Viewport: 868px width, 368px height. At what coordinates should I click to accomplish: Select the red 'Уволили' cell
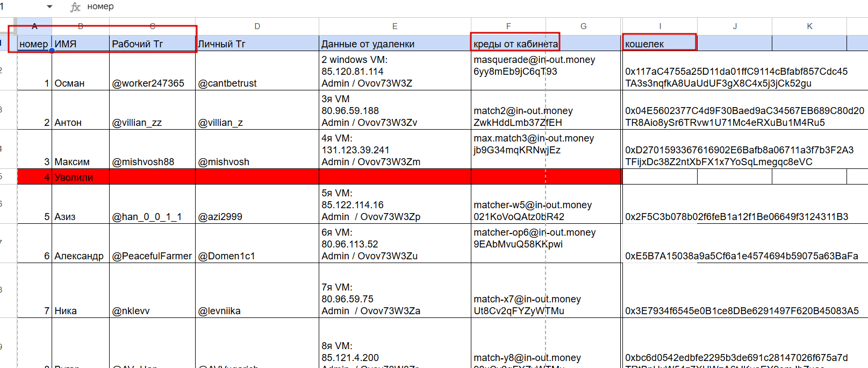tap(81, 176)
